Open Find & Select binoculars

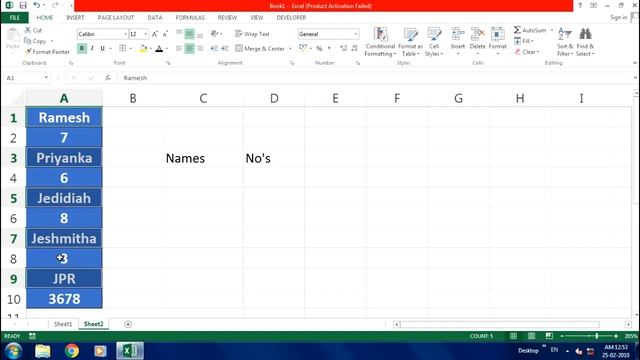point(585,42)
